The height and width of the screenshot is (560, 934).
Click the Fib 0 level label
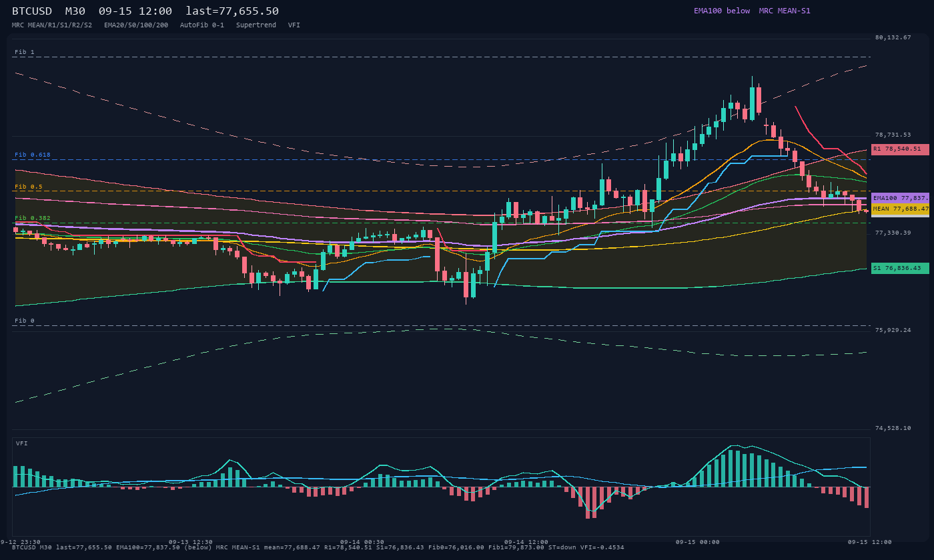(x=25, y=321)
